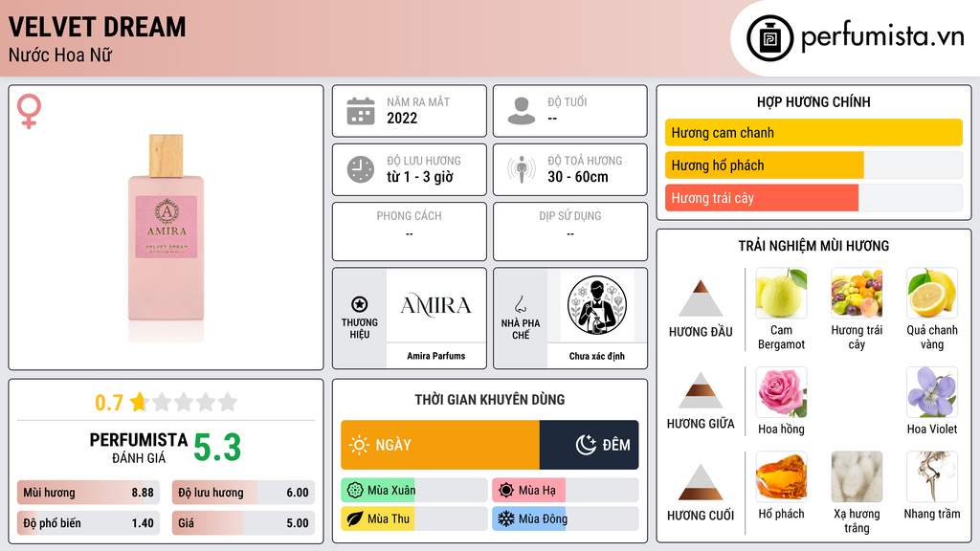Click the Ngày orange daytime segment
This screenshot has height=551, width=980.
[440, 445]
